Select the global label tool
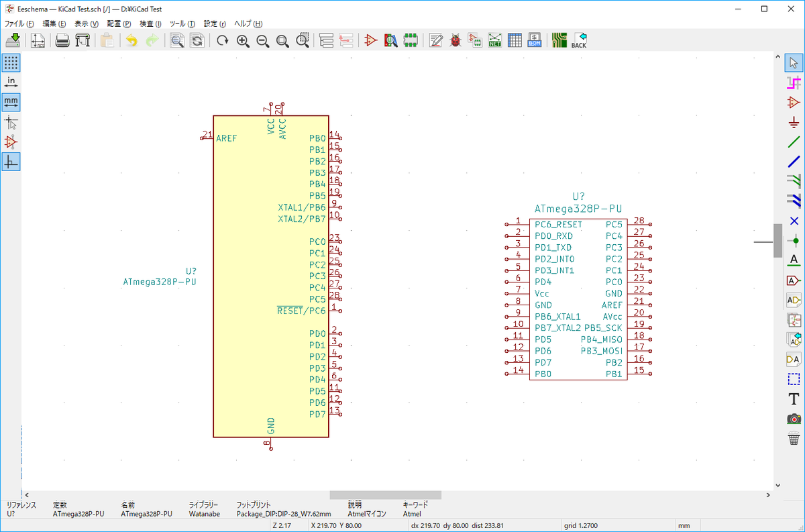Image resolution: width=805 pixels, height=532 pixels. click(794, 280)
